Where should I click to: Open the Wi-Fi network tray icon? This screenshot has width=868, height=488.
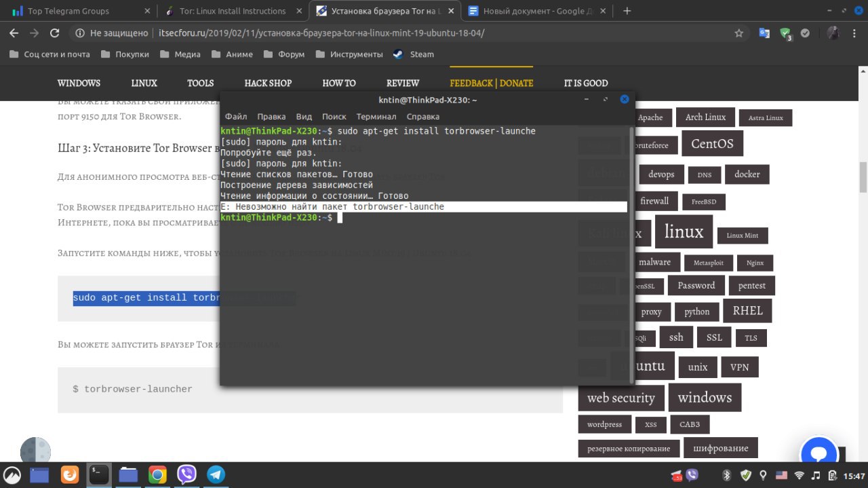point(800,475)
